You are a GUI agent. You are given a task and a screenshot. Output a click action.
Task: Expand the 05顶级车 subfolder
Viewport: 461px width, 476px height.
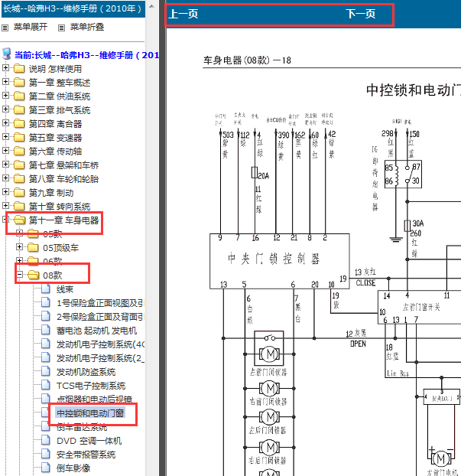(19, 247)
